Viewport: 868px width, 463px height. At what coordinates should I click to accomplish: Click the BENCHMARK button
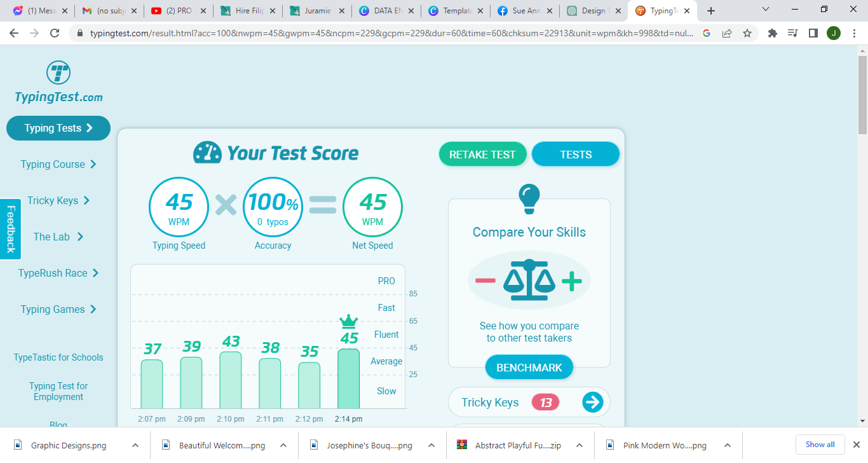(x=529, y=368)
